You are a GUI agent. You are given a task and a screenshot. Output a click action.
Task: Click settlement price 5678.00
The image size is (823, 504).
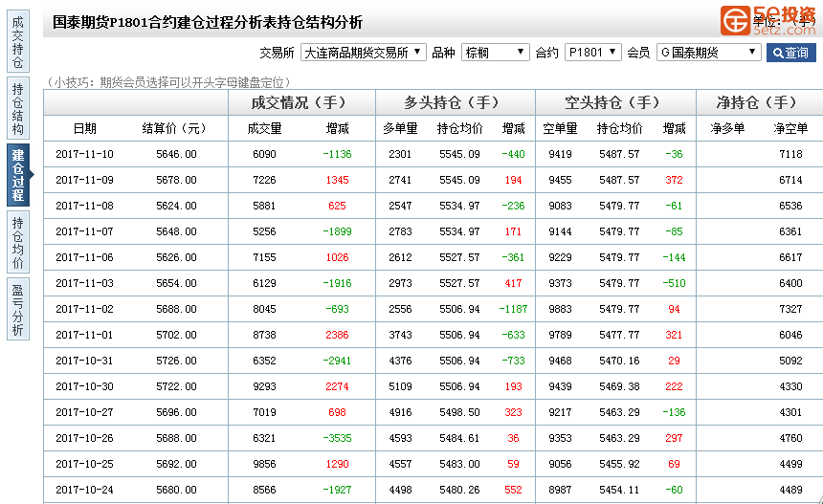(176, 180)
